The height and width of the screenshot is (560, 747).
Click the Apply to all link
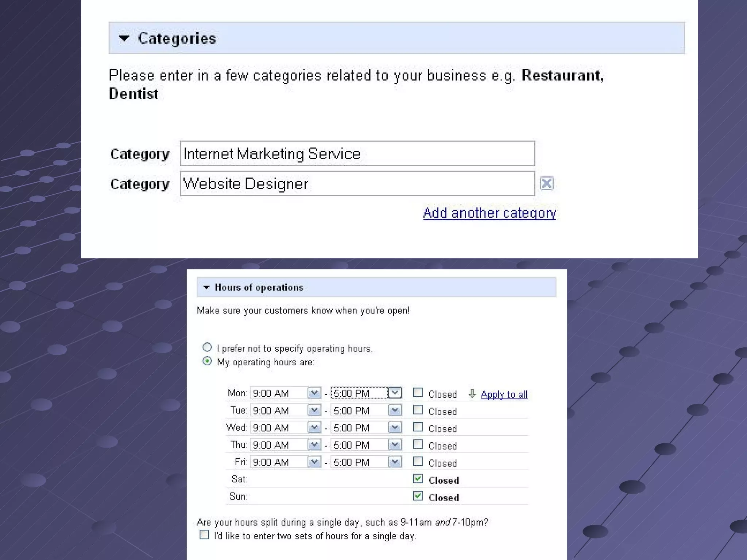pos(504,394)
